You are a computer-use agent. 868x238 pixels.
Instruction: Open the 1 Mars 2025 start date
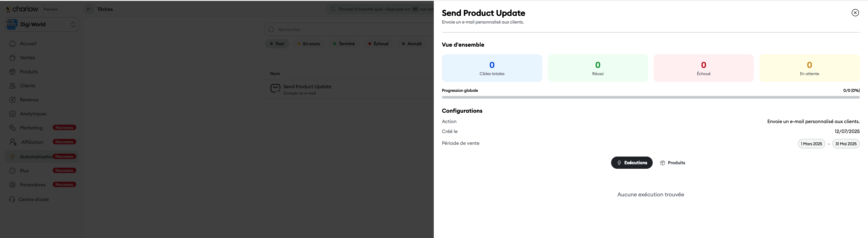point(811,144)
